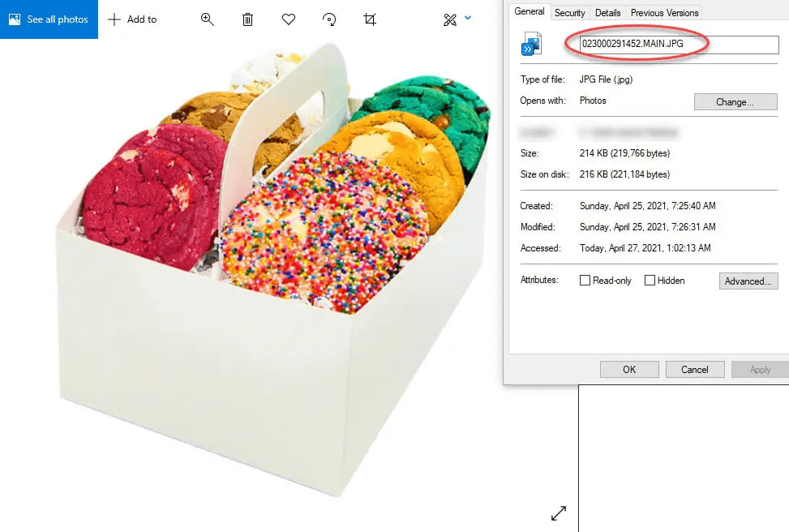Open See all photos
Image resolution: width=789 pixels, height=532 pixels.
tap(49, 19)
